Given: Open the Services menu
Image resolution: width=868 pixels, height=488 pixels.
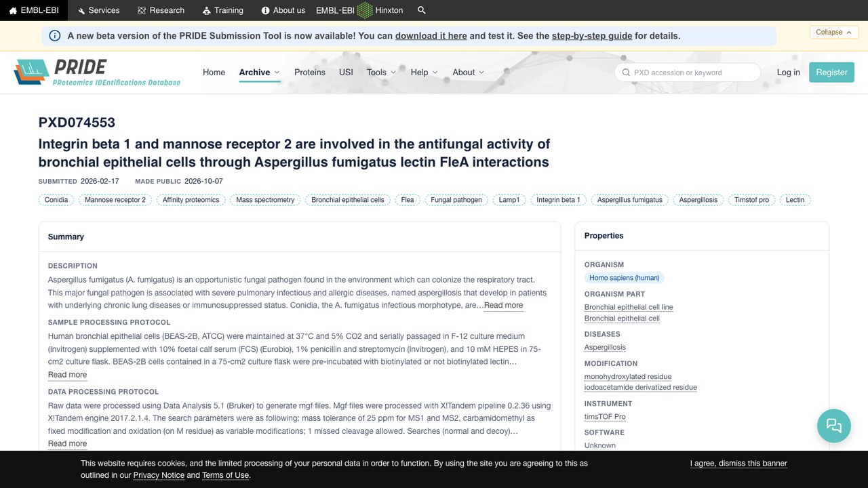Looking at the screenshot, I should click(98, 10).
